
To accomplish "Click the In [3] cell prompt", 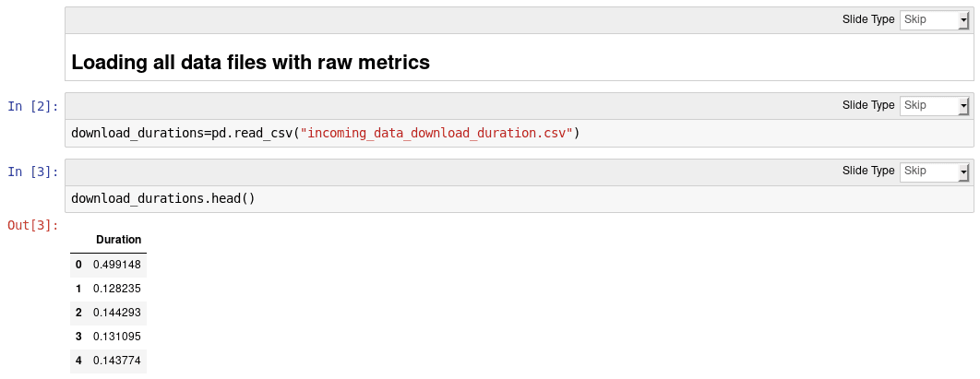I will (33, 172).
